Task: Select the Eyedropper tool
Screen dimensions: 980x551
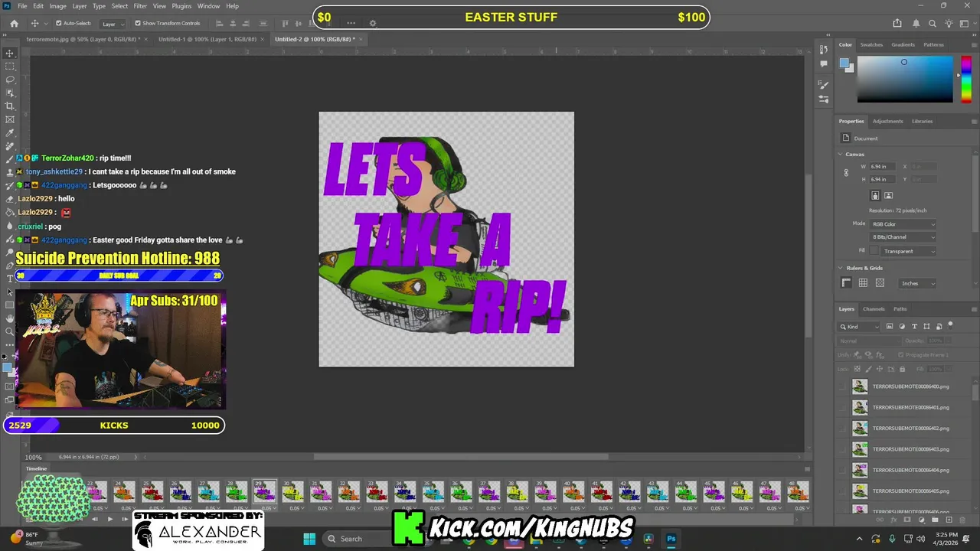Action: 10,132
